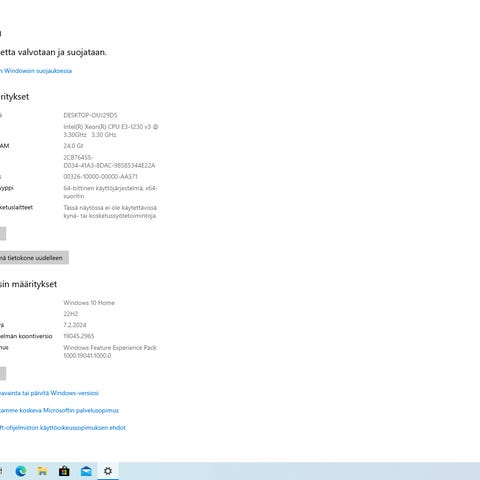Click the Intel Xeon CPU E3-1230 processor text
This screenshot has height=480, width=480.
111,131
